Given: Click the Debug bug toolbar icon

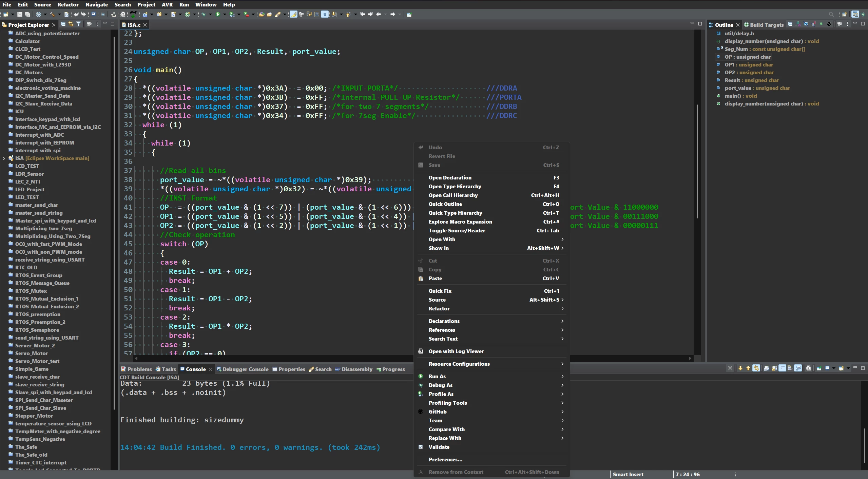Looking at the screenshot, I should point(204,14).
